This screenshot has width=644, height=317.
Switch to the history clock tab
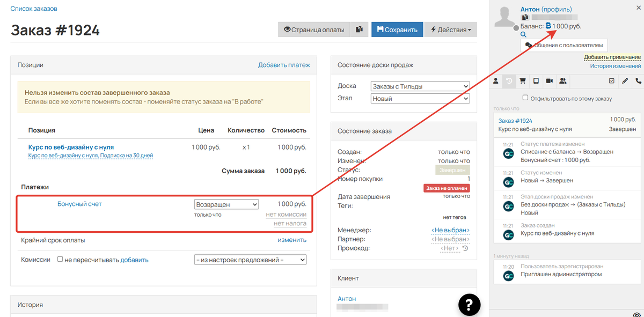coord(509,81)
